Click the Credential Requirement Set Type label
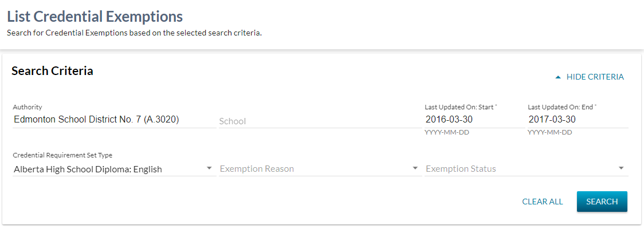The height and width of the screenshot is (229, 644). [62, 155]
